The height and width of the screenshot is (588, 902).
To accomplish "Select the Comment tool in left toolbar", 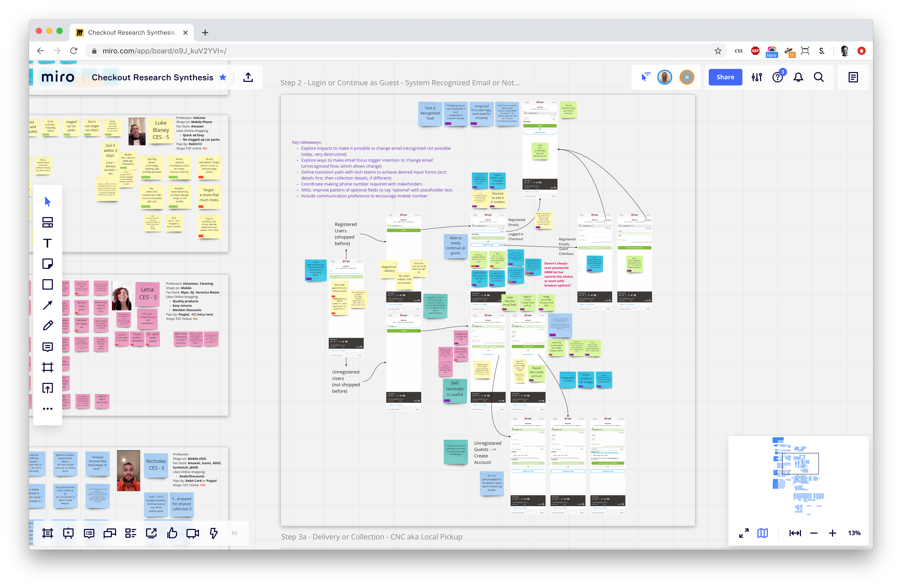I will click(47, 347).
